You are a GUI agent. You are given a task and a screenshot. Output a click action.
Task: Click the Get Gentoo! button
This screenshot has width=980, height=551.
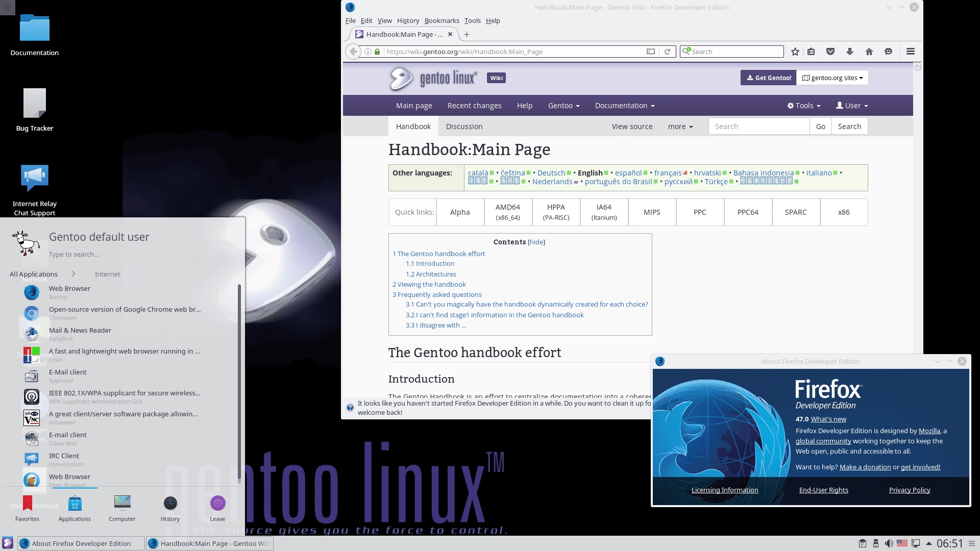768,78
